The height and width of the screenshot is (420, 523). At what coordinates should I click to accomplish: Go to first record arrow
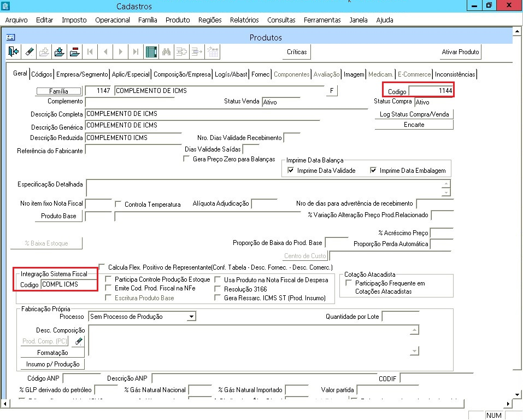[x=90, y=52]
